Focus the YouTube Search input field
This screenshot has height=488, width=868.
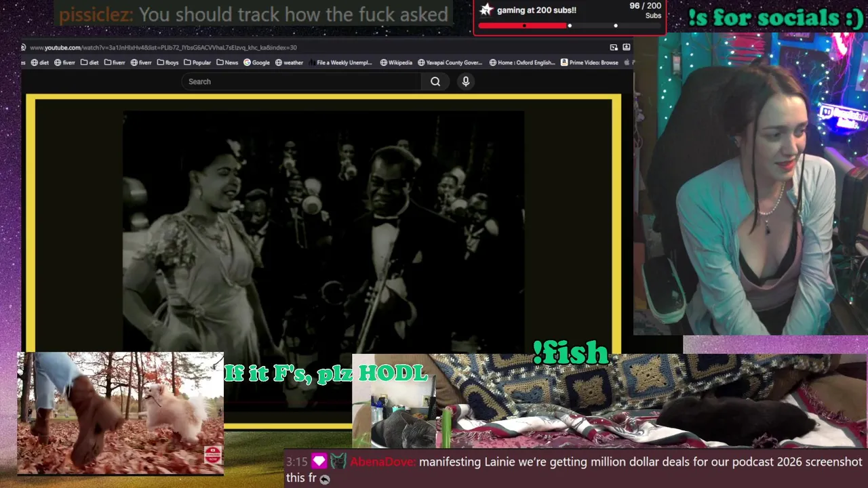tap(301, 81)
